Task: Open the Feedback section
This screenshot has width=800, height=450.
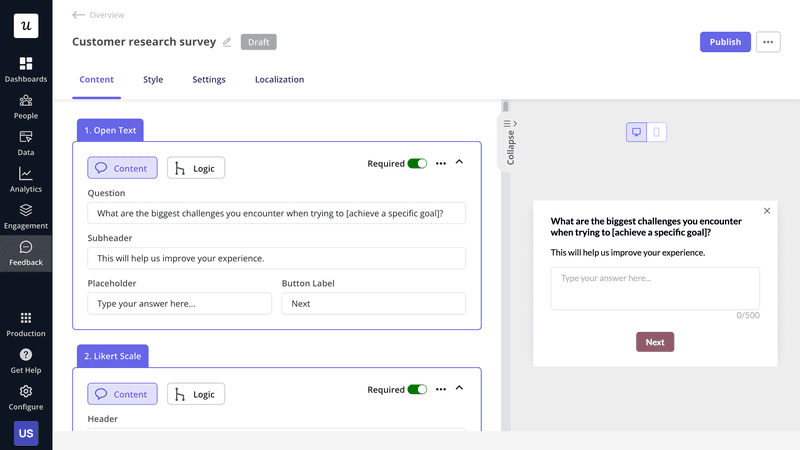Action: click(26, 254)
